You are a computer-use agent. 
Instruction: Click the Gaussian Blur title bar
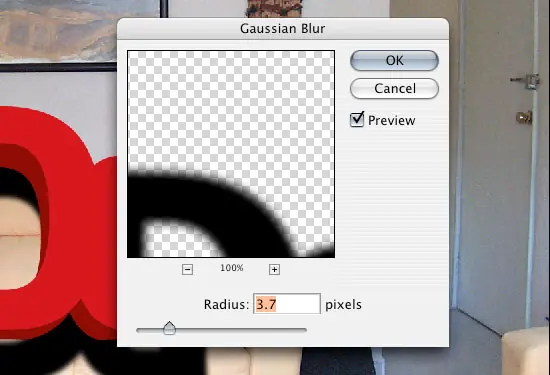coord(283,28)
